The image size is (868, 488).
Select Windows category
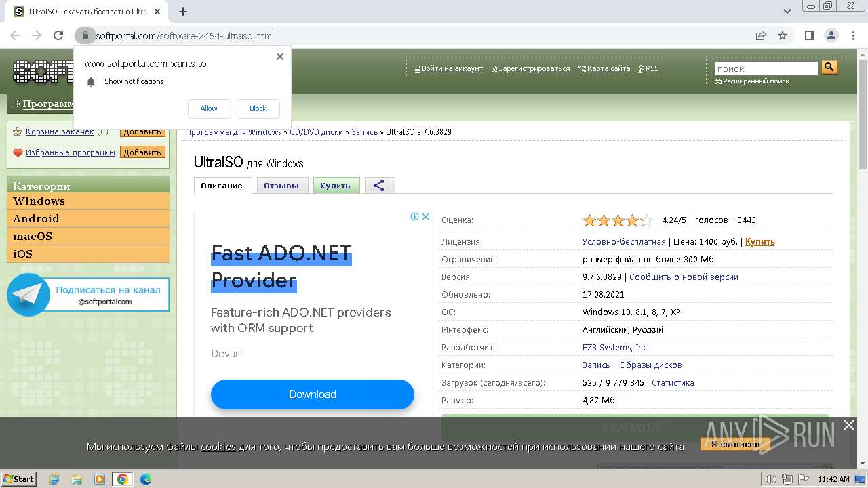[88, 201]
